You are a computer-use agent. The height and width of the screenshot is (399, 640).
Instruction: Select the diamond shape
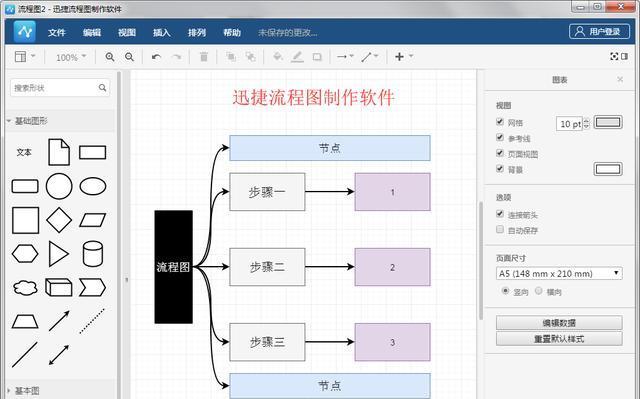(x=59, y=220)
